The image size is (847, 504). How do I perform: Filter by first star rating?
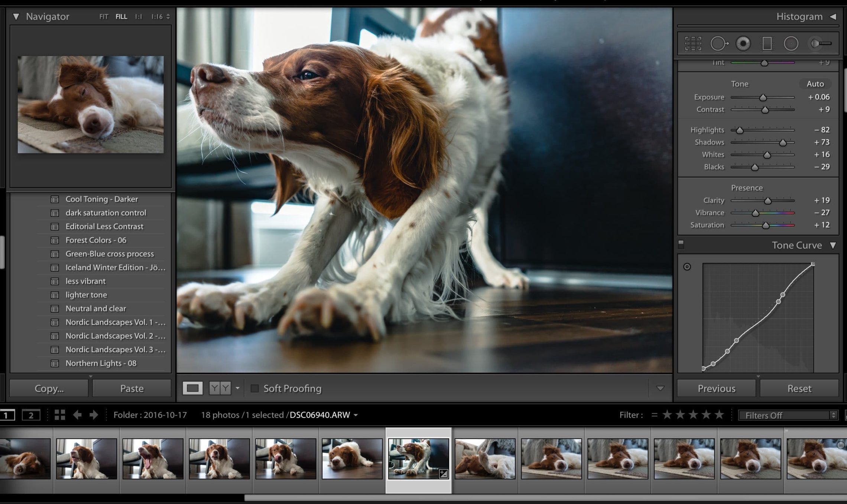(x=667, y=414)
